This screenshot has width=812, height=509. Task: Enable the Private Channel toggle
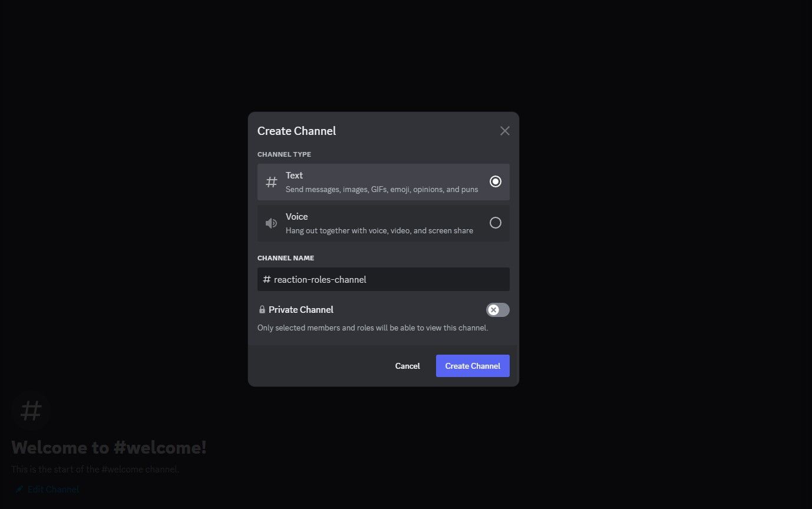tap(497, 309)
